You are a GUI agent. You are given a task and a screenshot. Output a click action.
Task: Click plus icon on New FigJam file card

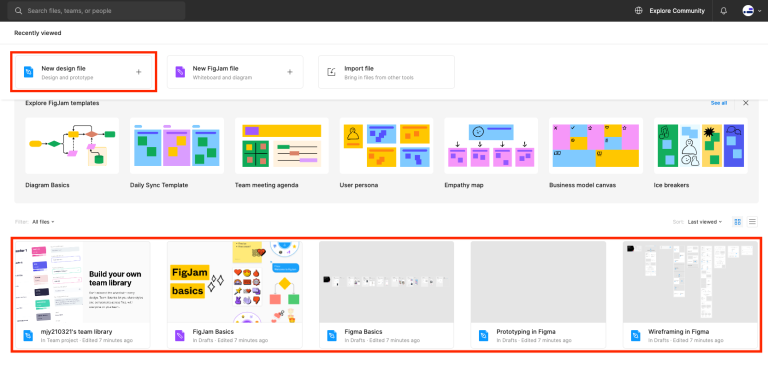pos(290,72)
